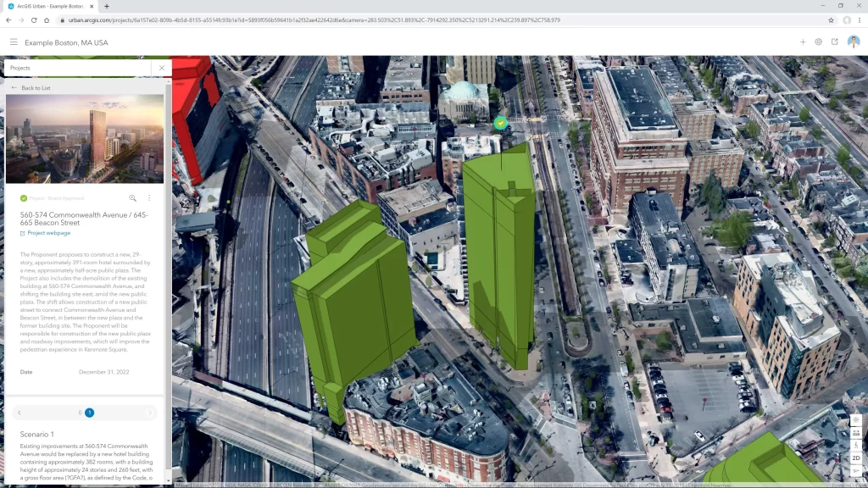Click the navigation compass arrow tool
868x488 pixels.
pyautogui.click(x=856, y=471)
